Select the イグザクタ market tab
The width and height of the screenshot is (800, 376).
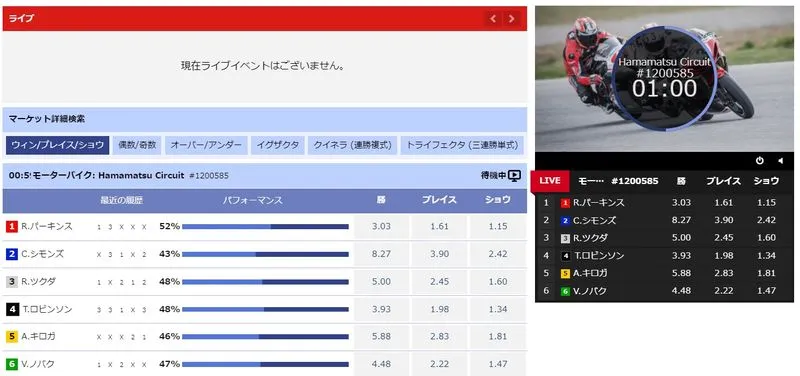click(278, 145)
